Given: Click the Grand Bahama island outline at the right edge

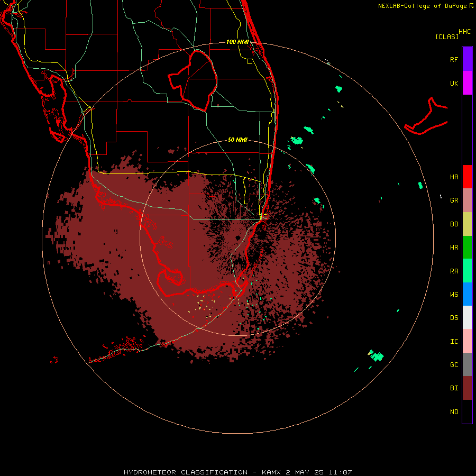Looking at the screenshot, I should click(x=426, y=116).
